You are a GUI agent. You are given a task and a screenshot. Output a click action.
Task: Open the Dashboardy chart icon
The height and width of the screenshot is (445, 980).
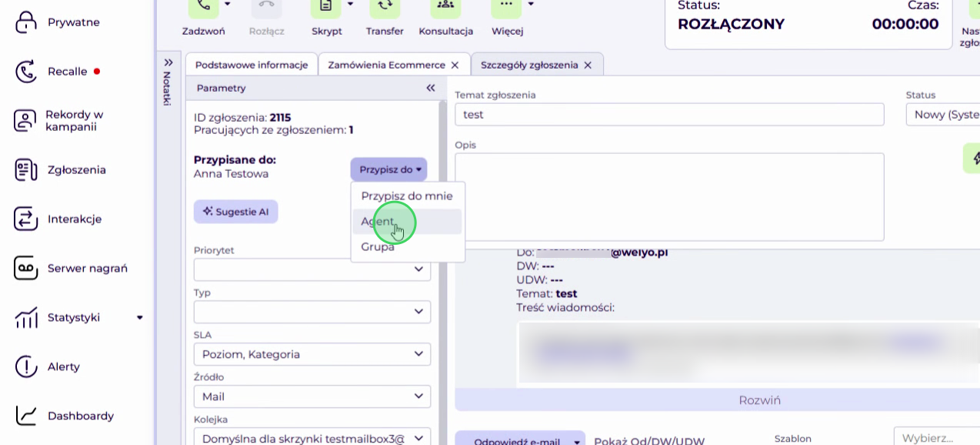click(26, 417)
